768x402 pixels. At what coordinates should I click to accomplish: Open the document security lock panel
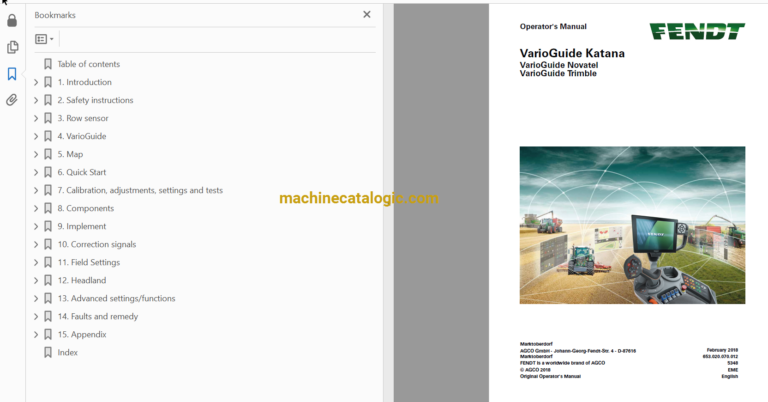[x=12, y=21]
